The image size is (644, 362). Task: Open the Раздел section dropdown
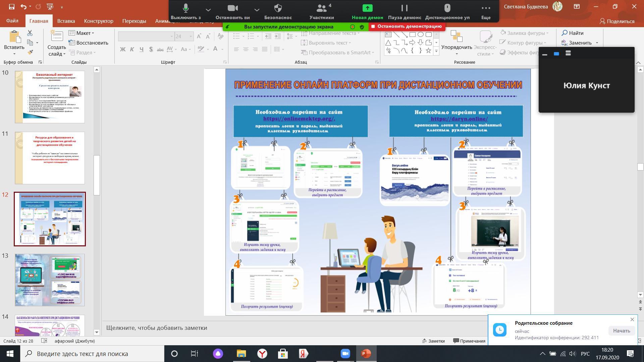[82, 52]
